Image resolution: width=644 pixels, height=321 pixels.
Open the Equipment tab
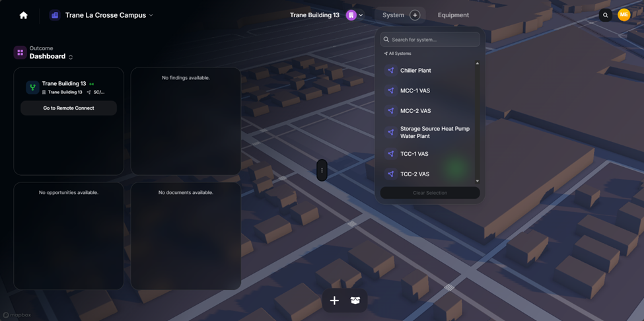click(453, 15)
